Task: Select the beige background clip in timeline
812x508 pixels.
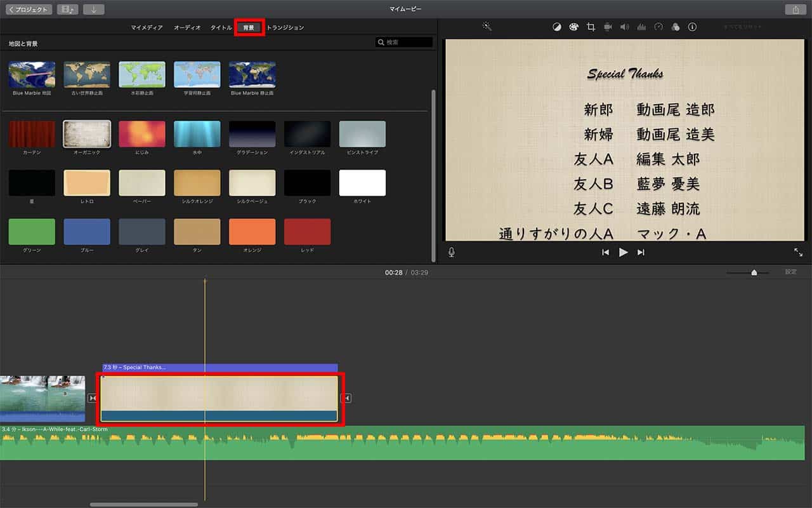Action: coord(219,399)
